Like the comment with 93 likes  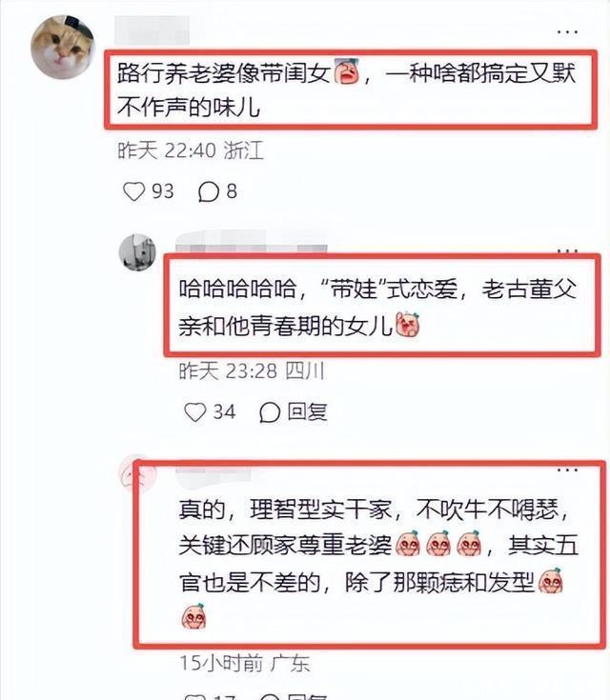tap(133, 192)
